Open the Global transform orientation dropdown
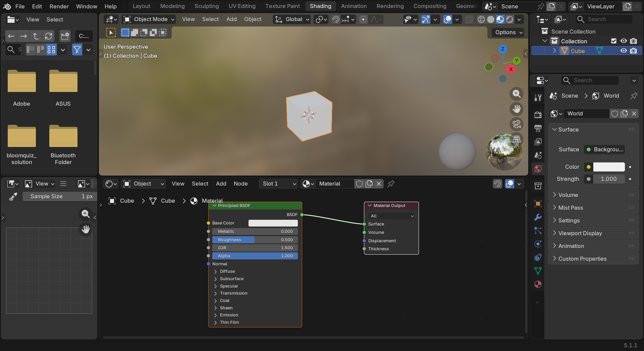 [292, 19]
